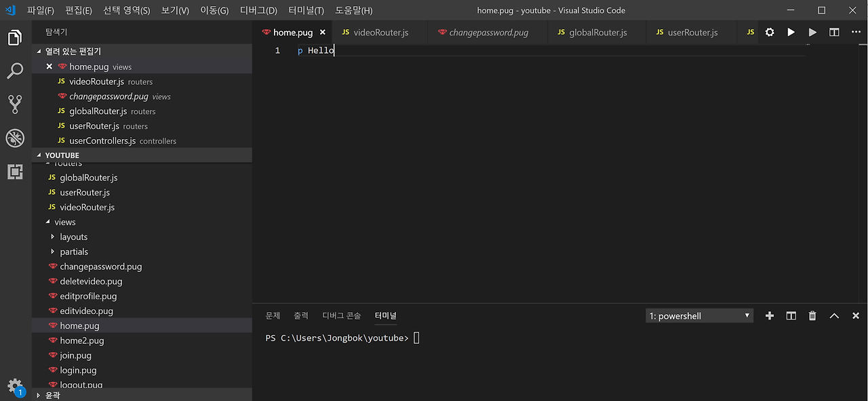This screenshot has width=868, height=401.
Task: Open more actions ellipsis in editor toolbar
Action: [855, 32]
